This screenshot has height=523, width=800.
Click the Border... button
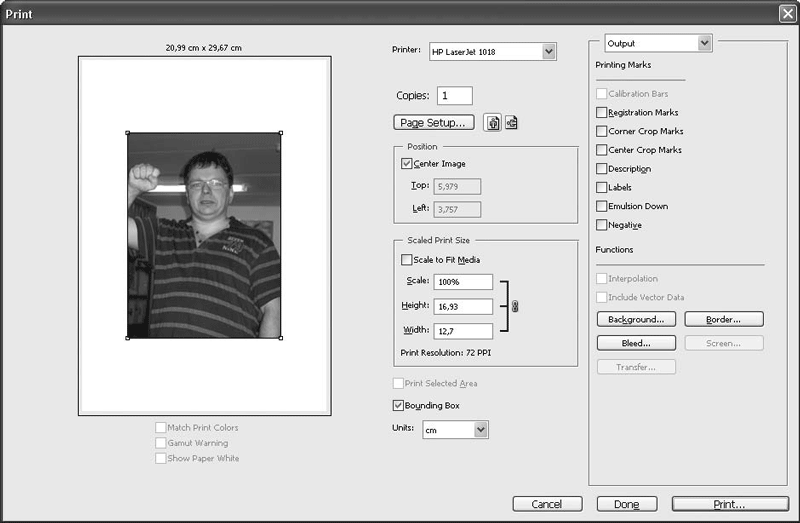point(724,319)
